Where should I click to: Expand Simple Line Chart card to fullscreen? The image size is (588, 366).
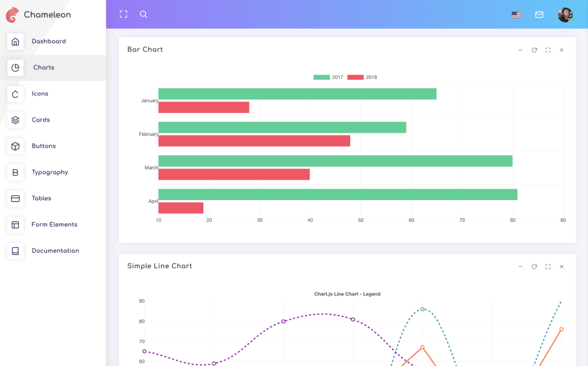(x=548, y=267)
